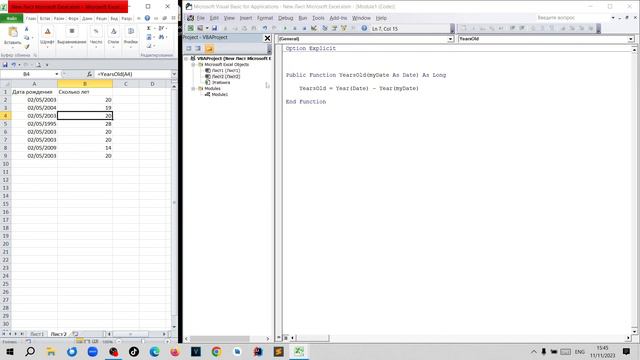The height and width of the screenshot is (360, 640).
Task: Toggle Design Mode icon in VBA toolbar
Action: tap(314, 28)
